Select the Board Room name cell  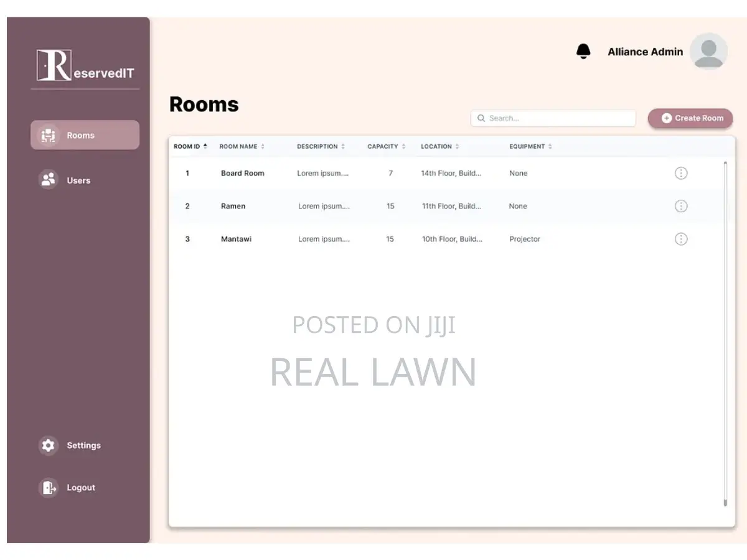(x=243, y=173)
